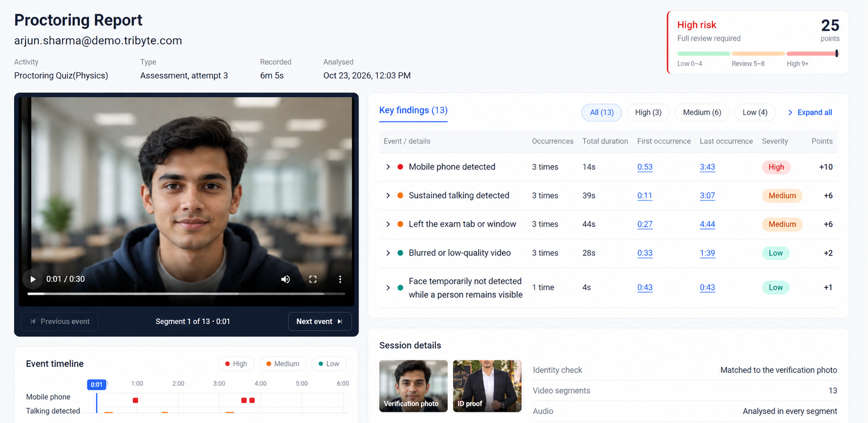Click the Severity column header
This screenshot has height=423, width=868.
[x=775, y=141]
